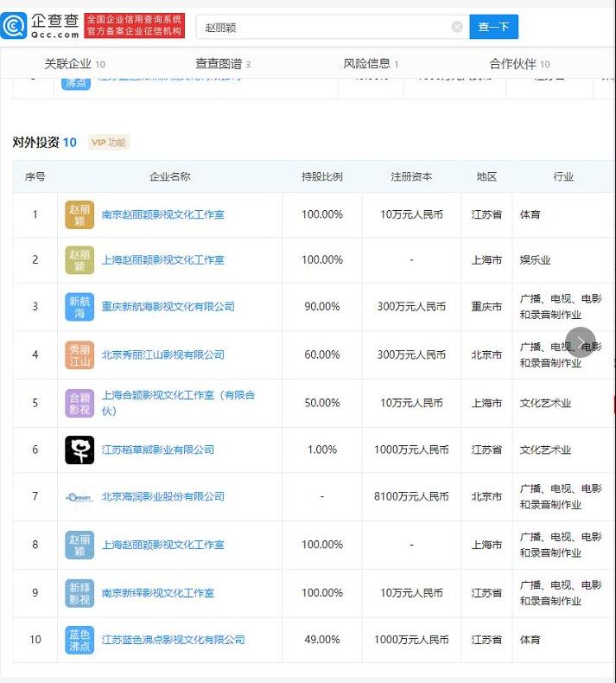Click the 序号 column header
Image resolution: width=616 pixels, height=683 pixels.
35,176
